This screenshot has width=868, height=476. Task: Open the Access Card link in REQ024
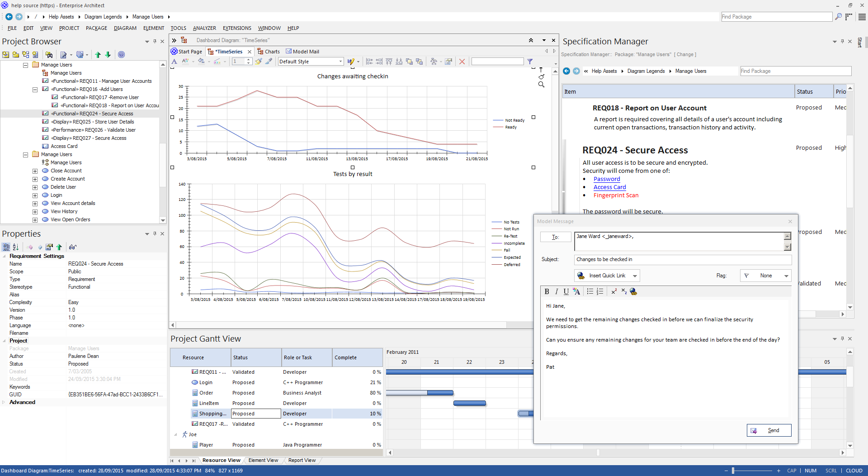click(609, 187)
